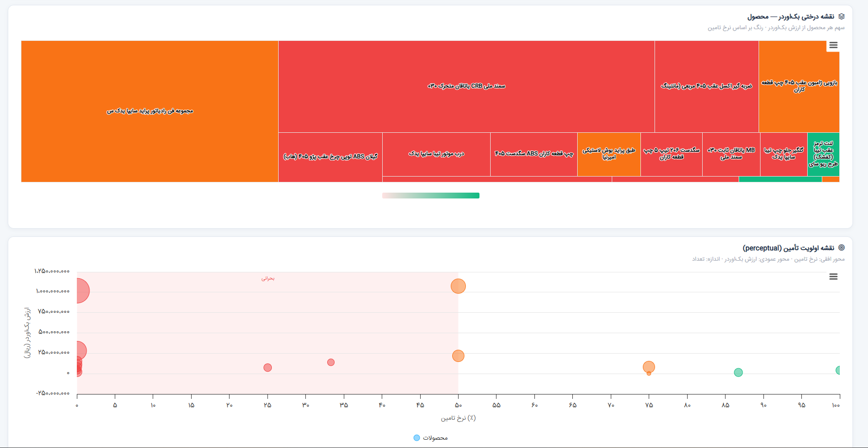The width and height of the screenshot is (868, 448).
Task: Click the x-axis title نرخ تامین (٪)
Action: (458, 418)
